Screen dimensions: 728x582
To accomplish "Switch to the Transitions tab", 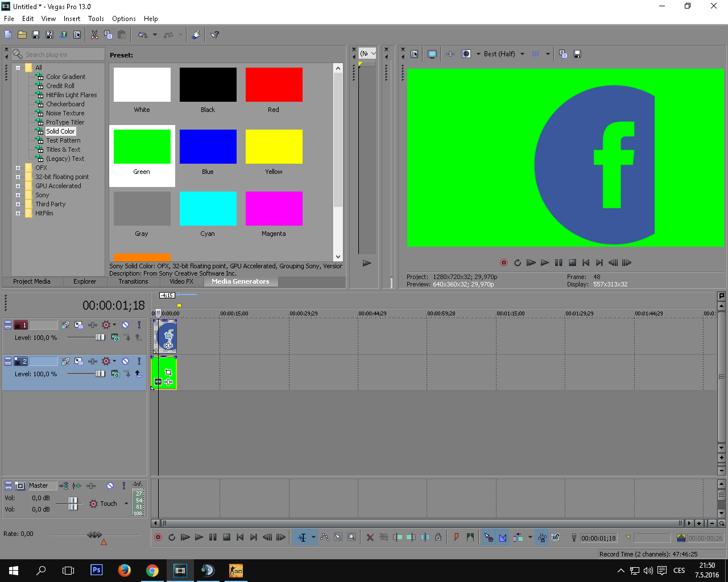I will pyautogui.click(x=133, y=281).
